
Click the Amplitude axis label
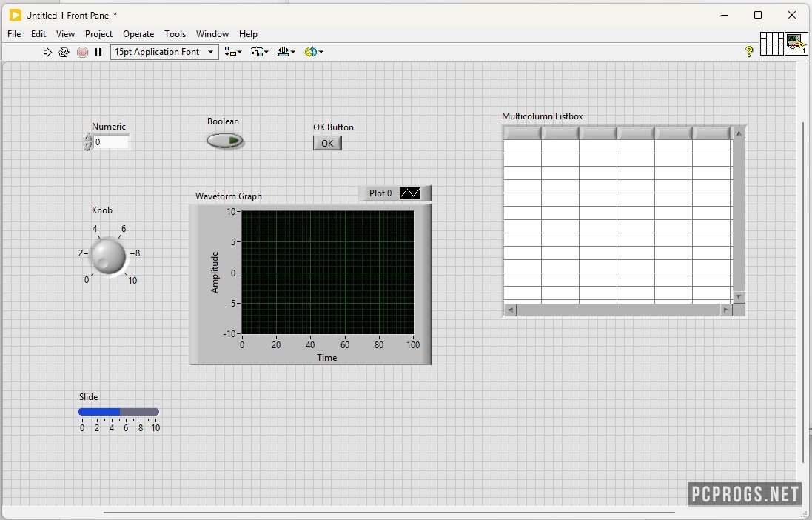point(215,273)
